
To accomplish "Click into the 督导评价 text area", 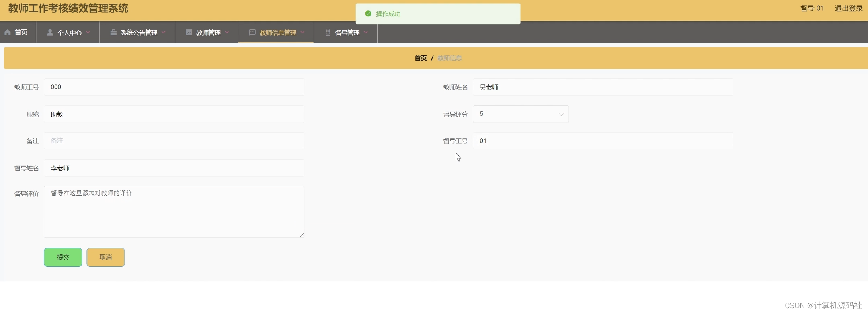I will (x=174, y=212).
